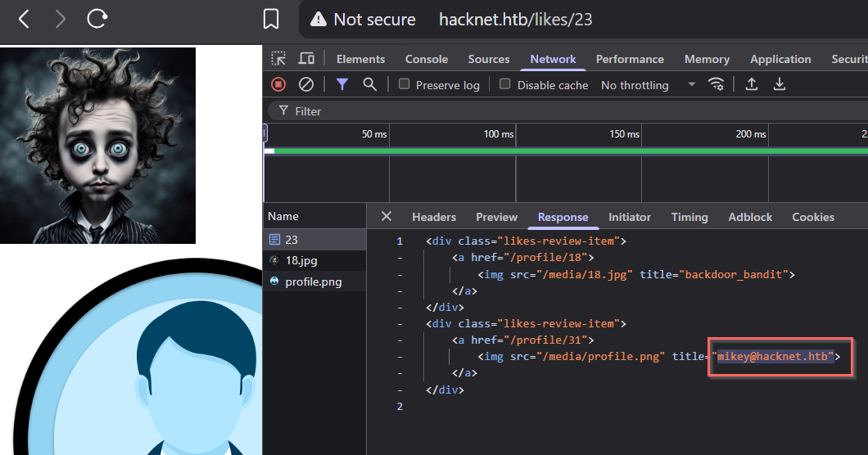The height and width of the screenshot is (455, 868).
Task: Click the browser back arrow
Action: point(24,19)
